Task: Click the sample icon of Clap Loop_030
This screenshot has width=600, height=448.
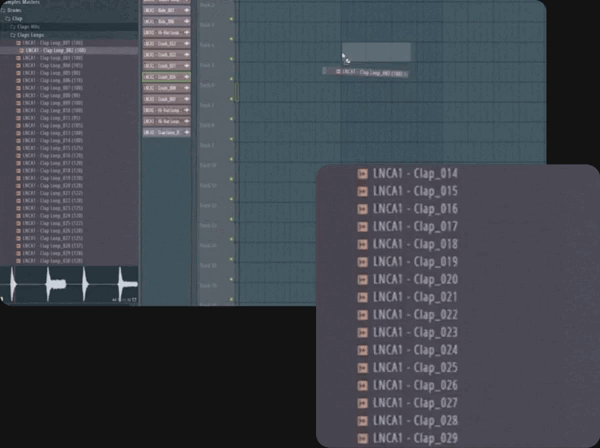Action: point(18,261)
